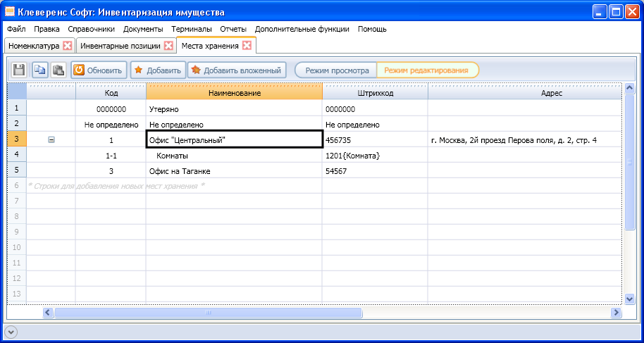Click the Наименование column header
Screen dimensions: 644x343
coord(234,93)
